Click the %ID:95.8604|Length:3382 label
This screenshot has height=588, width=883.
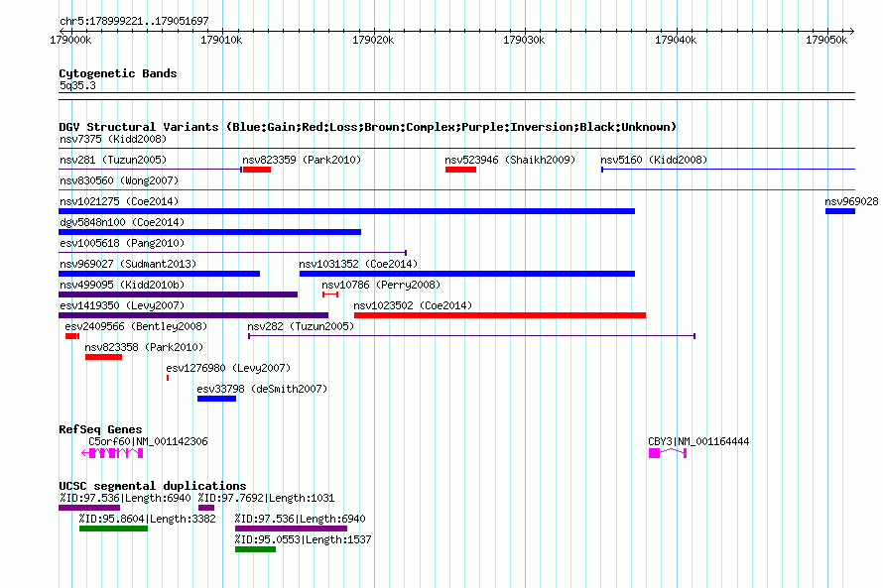pos(147,519)
